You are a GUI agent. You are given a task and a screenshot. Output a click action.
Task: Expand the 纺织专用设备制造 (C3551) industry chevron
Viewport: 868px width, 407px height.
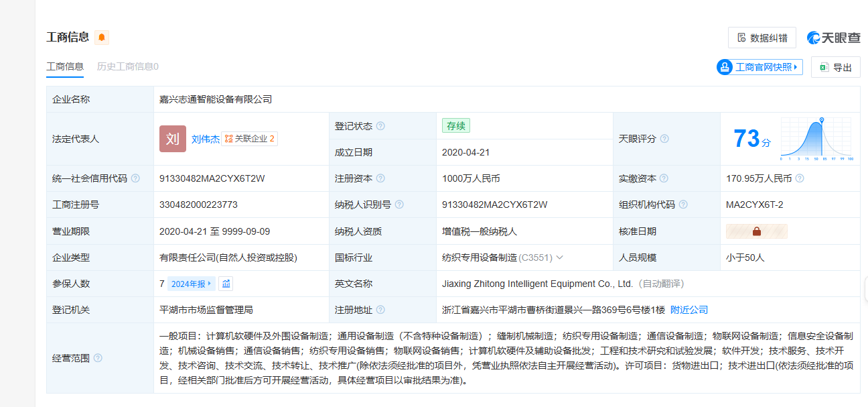coord(559,257)
